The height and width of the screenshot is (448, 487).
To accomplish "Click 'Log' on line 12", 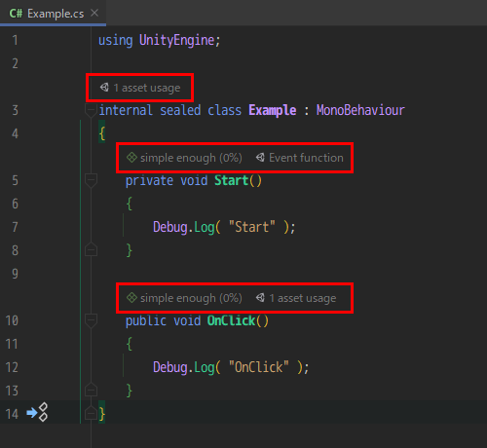I will (x=204, y=367).
